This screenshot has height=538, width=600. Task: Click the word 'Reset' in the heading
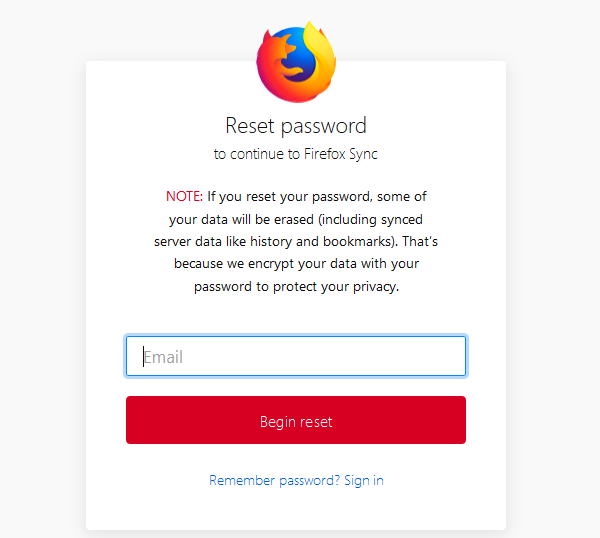coord(251,126)
